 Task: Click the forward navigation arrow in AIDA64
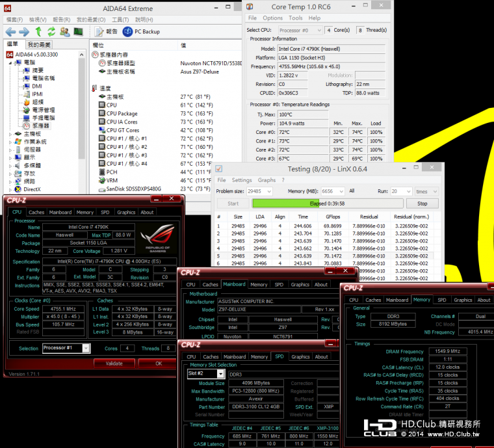[x=24, y=32]
